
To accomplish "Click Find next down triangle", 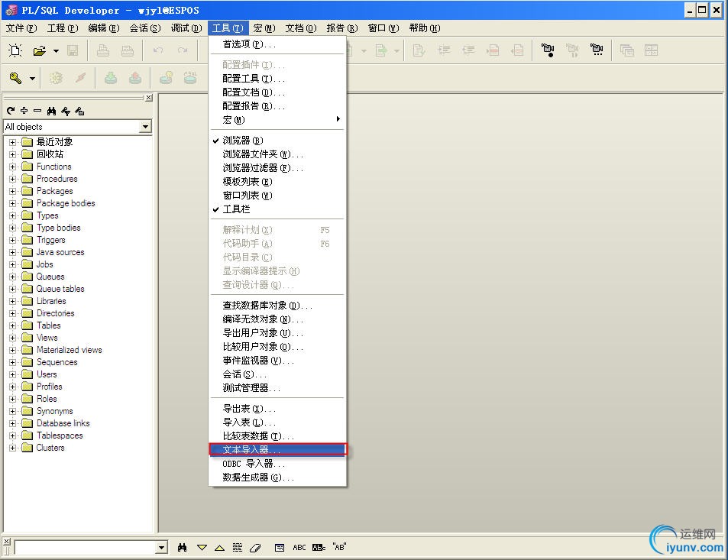I will [202, 548].
